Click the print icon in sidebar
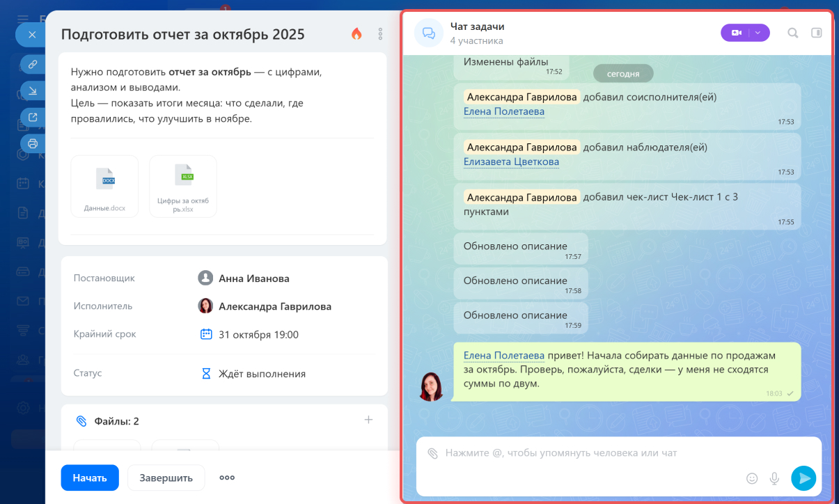The height and width of the screenshot is (504, 839). (x=32, y=143)
